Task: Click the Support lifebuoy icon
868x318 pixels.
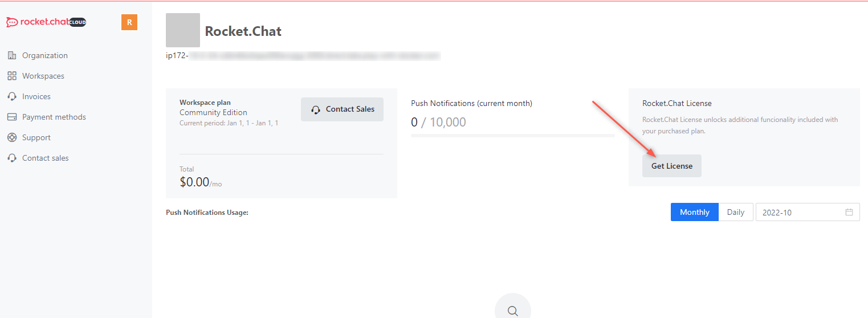Action: pyautogui.click(x=12, y=137)
